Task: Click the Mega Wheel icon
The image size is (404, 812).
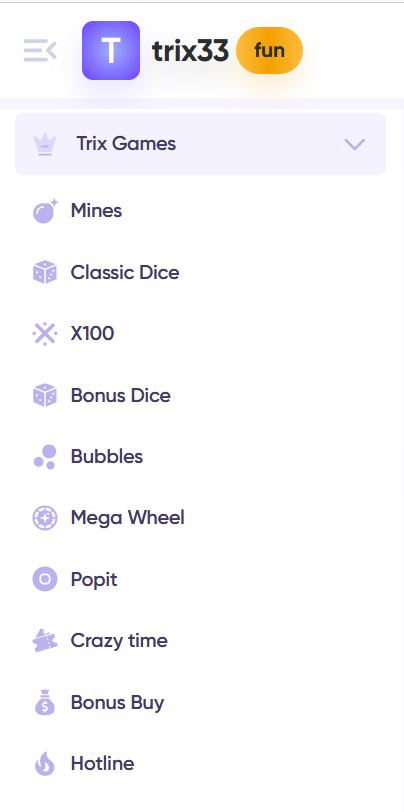Action: (45, 518)
